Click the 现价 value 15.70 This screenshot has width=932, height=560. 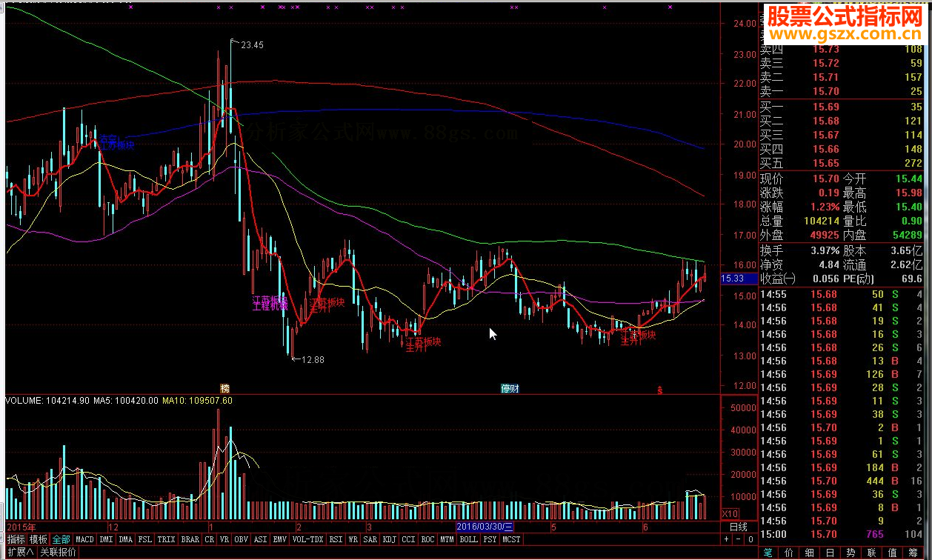(826, 179)
